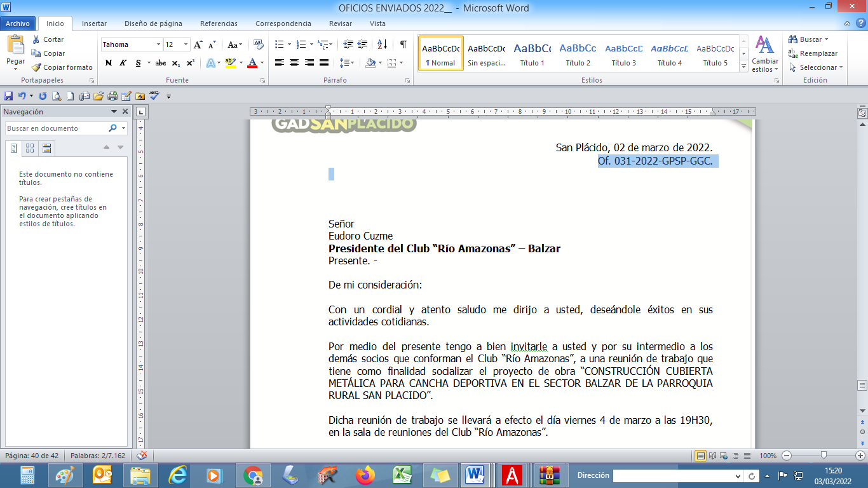This screenshot has width=868, height=488.
Task: Click the Save icon in quick access toolbar
Action: pos(8,96)
